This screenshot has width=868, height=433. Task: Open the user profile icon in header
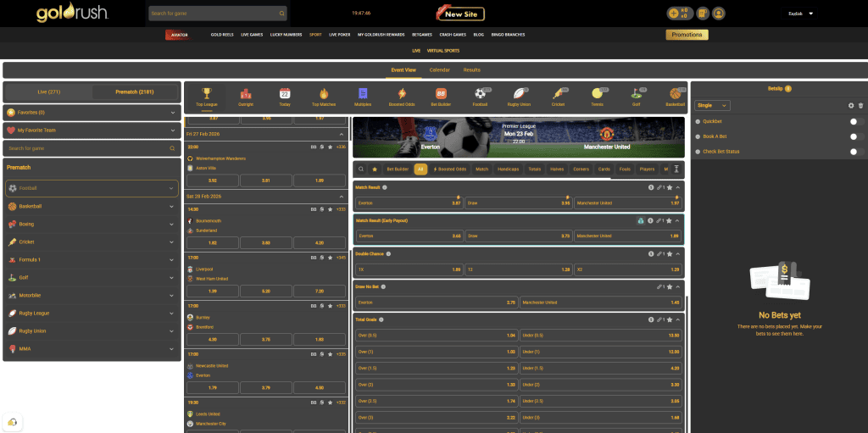point(719,14)
